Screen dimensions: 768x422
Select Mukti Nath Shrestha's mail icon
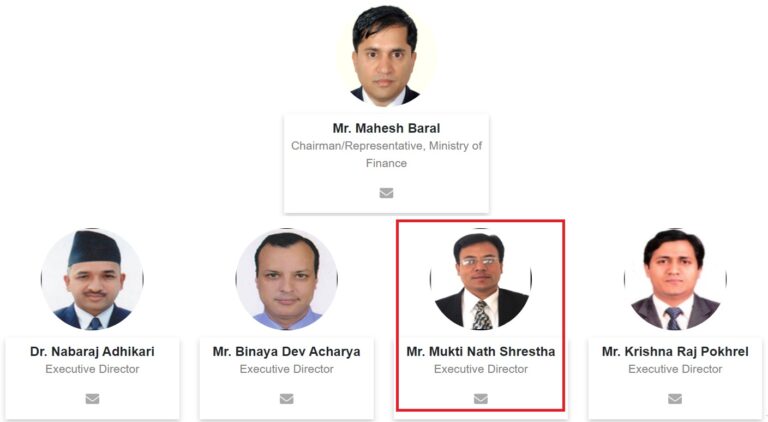click(x=480, y=399)
